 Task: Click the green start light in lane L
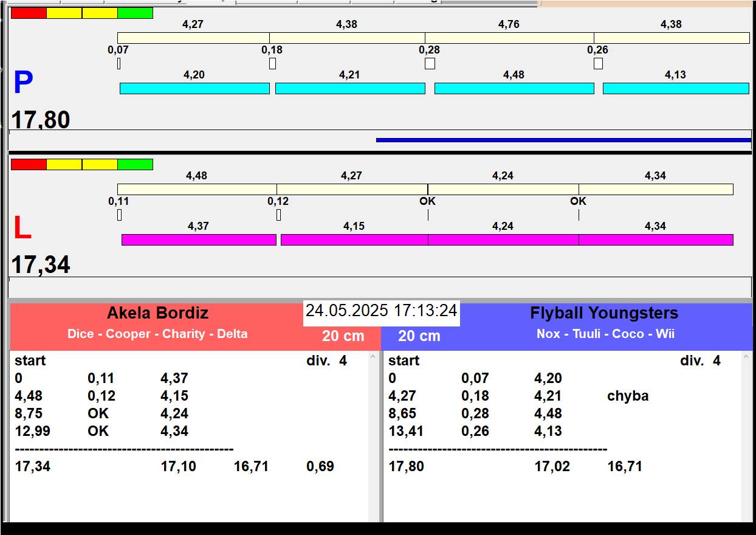[x=135, y=164]
